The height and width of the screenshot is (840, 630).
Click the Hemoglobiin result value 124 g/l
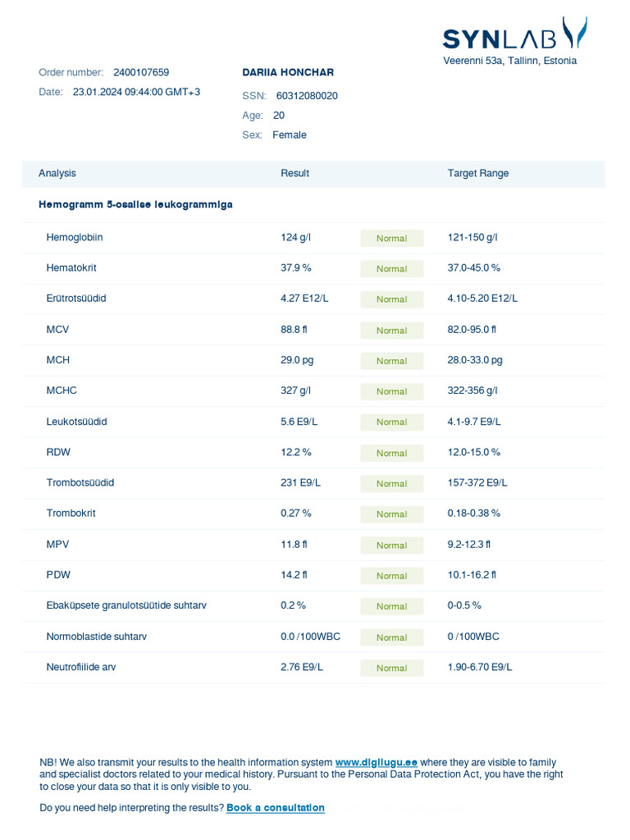(295, 238)
